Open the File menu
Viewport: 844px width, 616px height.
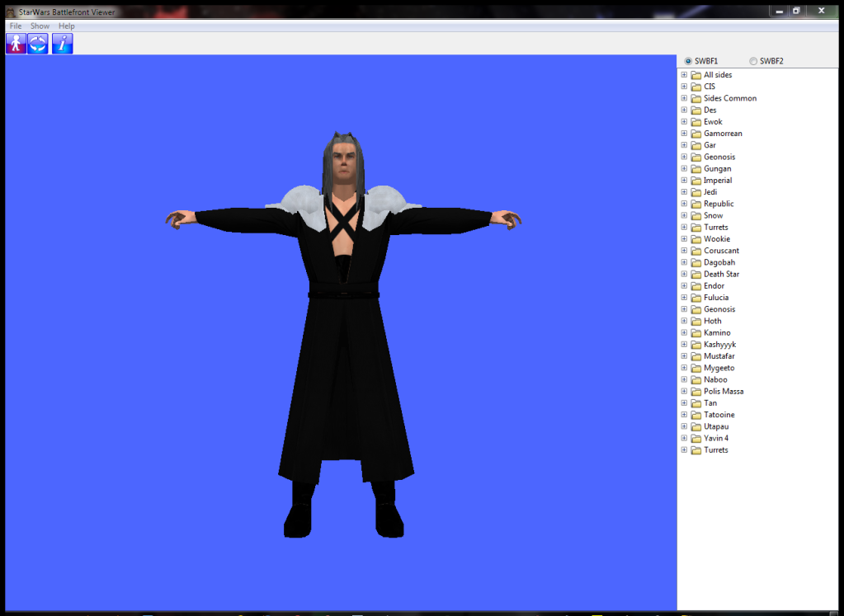(x=16, y=26)
